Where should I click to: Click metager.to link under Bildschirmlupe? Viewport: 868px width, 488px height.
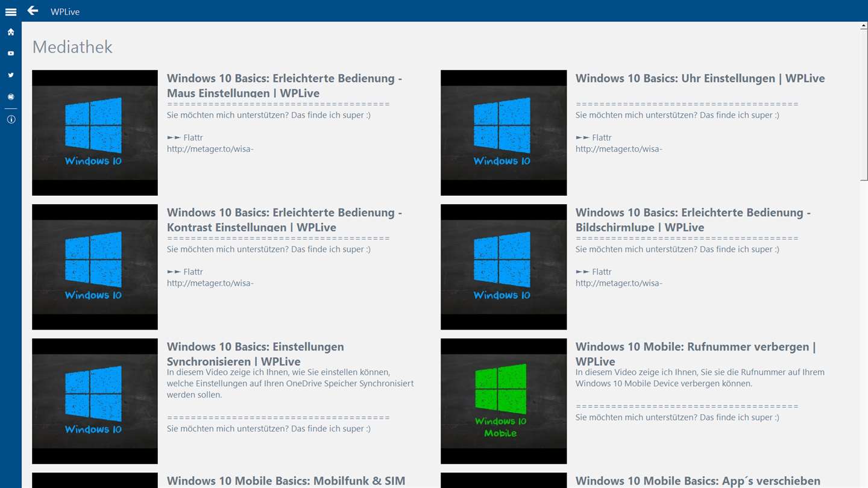[618, 283]
